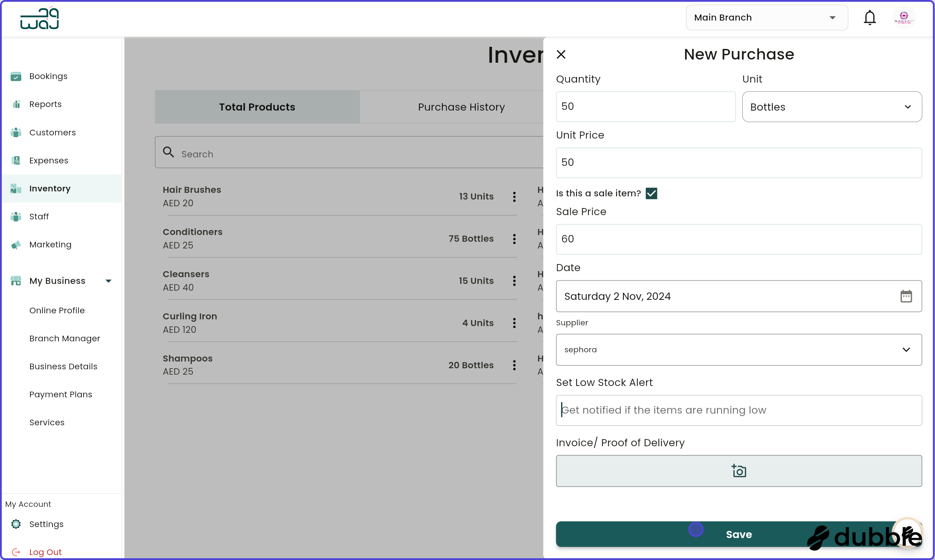Click the user profile avatar
935x560 pixels.
[x=904, y=18]
